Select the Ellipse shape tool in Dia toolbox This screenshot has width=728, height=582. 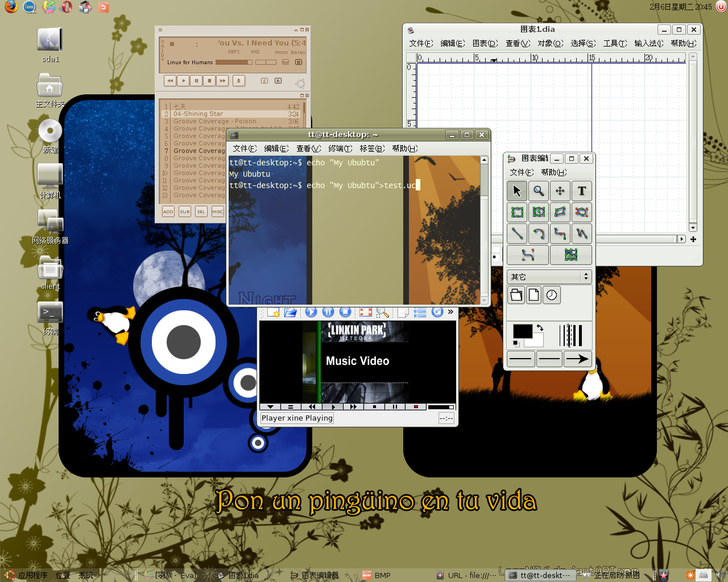coord(539,212)
